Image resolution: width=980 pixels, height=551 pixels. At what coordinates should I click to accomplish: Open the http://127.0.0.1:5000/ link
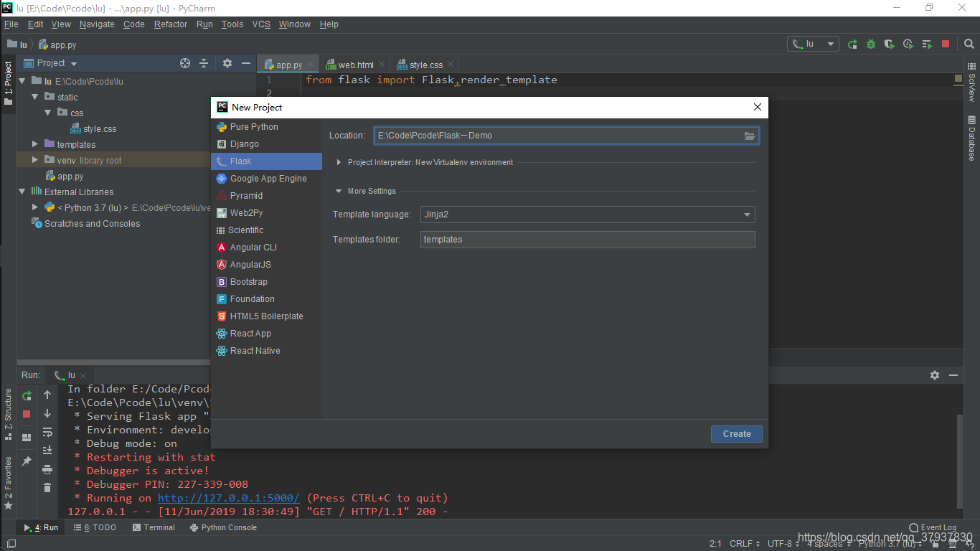coord(228,498)
